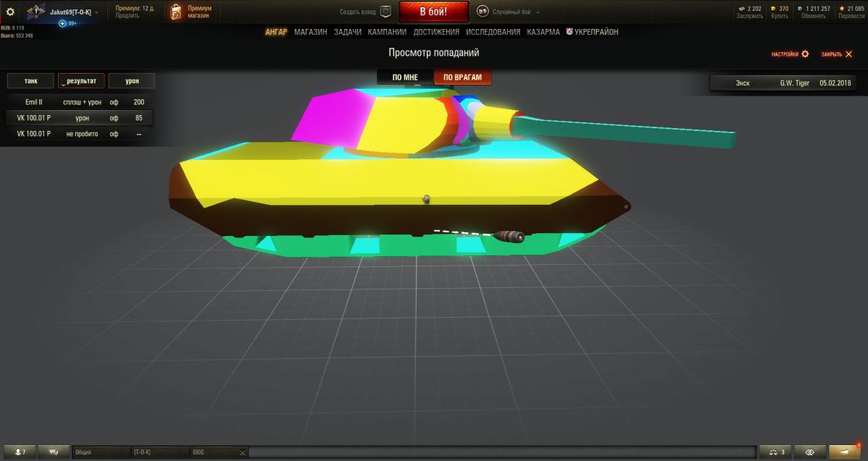Click the Энск G.W. Tiger battle info bar
The width and height of the screenshot is (868, 461).
pyautogui.click(x=784, y=83)
